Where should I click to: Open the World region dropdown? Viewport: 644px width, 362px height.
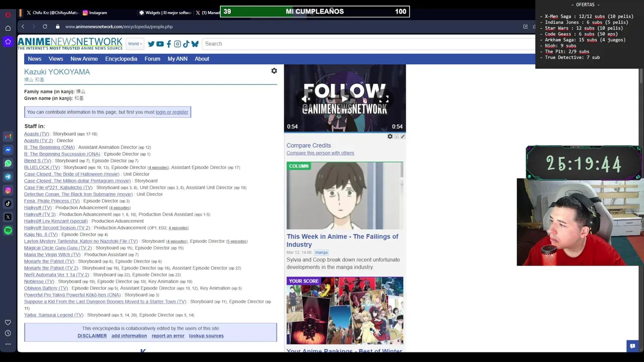tap(135, 44)
